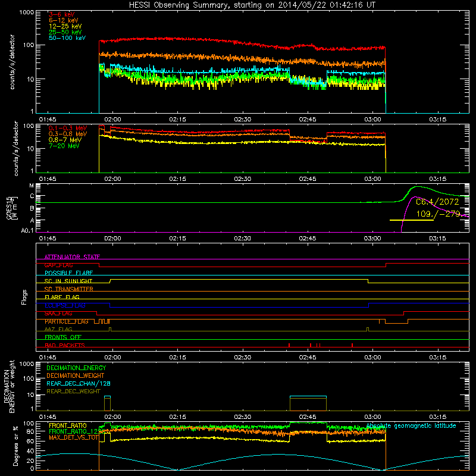Image resolution: width=476 pixels, height=476 pixels.
Task: Select the BAD_PACKETS flag label
Action: (65, 345)
